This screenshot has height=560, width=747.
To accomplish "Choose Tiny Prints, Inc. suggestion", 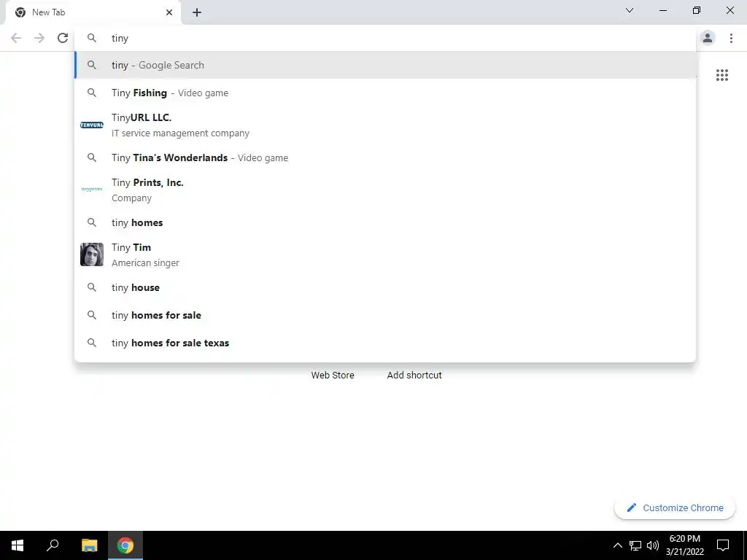I will click(x=386, y=190).
